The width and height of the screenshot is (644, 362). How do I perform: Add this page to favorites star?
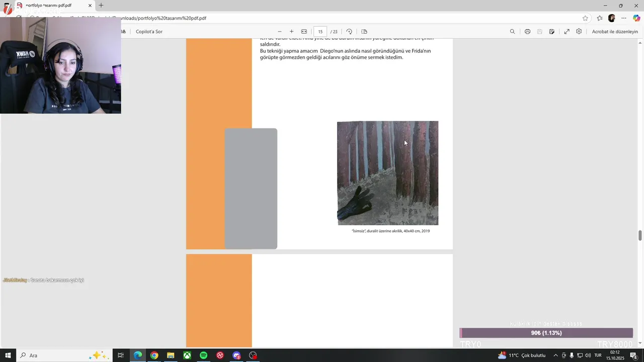click(585, 18)
